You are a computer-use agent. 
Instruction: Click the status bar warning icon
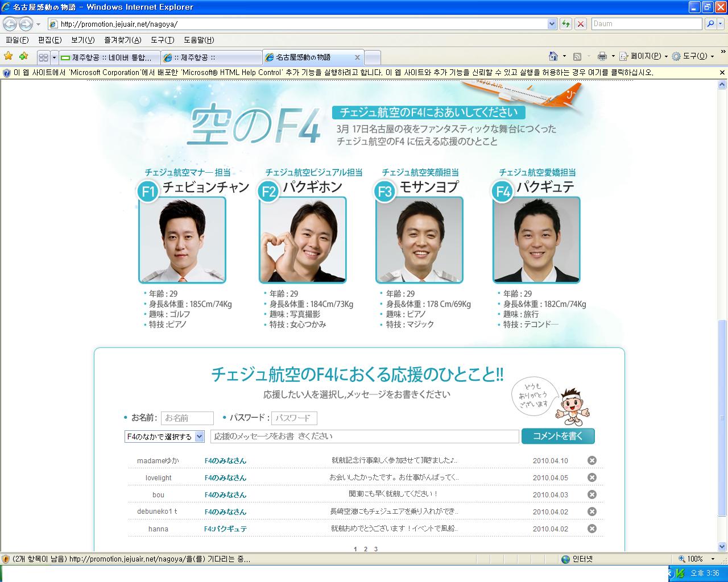click(6, 559)
